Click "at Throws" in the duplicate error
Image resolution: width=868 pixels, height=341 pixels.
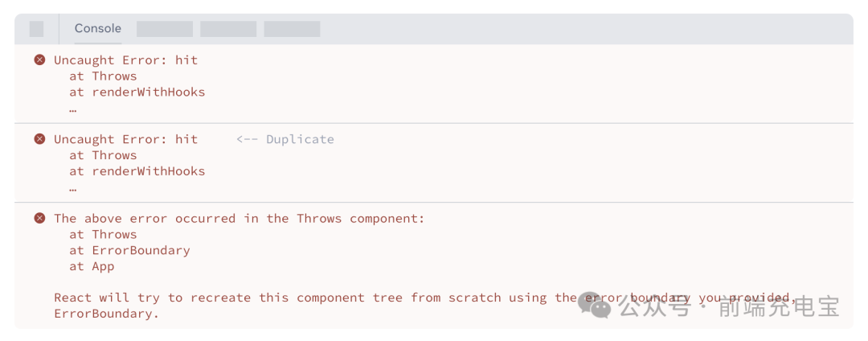(103, 155)
